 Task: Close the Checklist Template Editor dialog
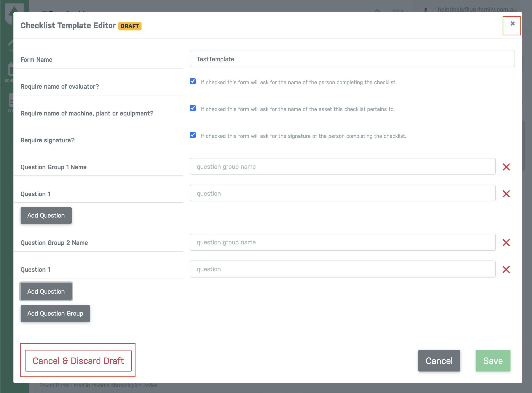pyautogui.click(x=512, y=23)
